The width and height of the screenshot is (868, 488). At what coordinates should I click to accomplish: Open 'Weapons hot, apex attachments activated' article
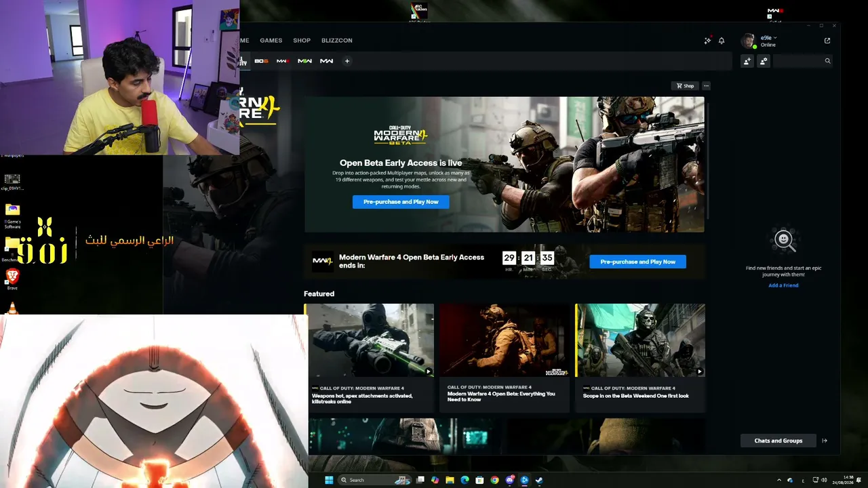click(x=362, y=399)
